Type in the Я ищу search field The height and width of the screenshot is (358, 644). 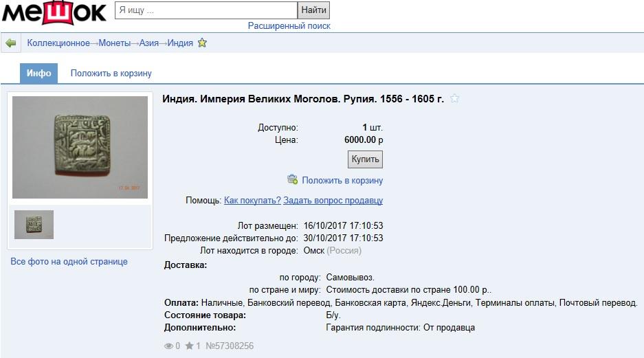[x=204, y=10]
